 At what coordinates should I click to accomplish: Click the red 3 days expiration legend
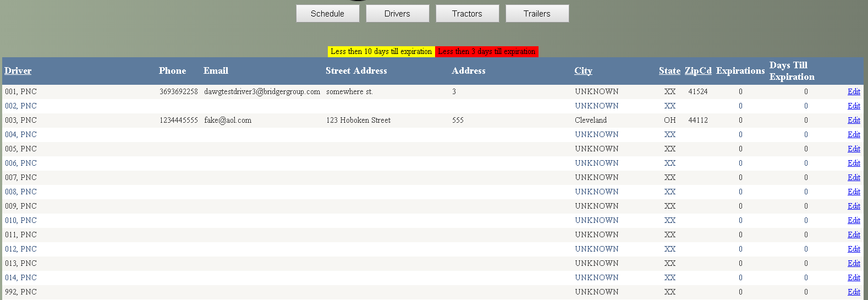487,51
